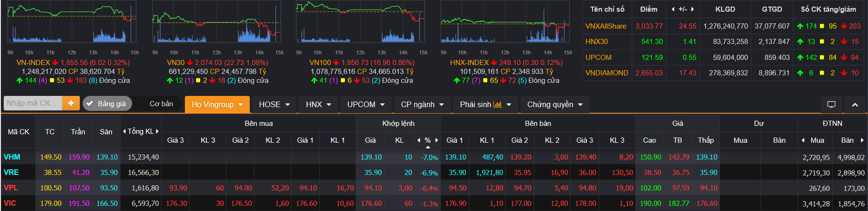868x211 pixels.
Task: Collapse the index panel with up chevron
Action: tap(855, 105)
